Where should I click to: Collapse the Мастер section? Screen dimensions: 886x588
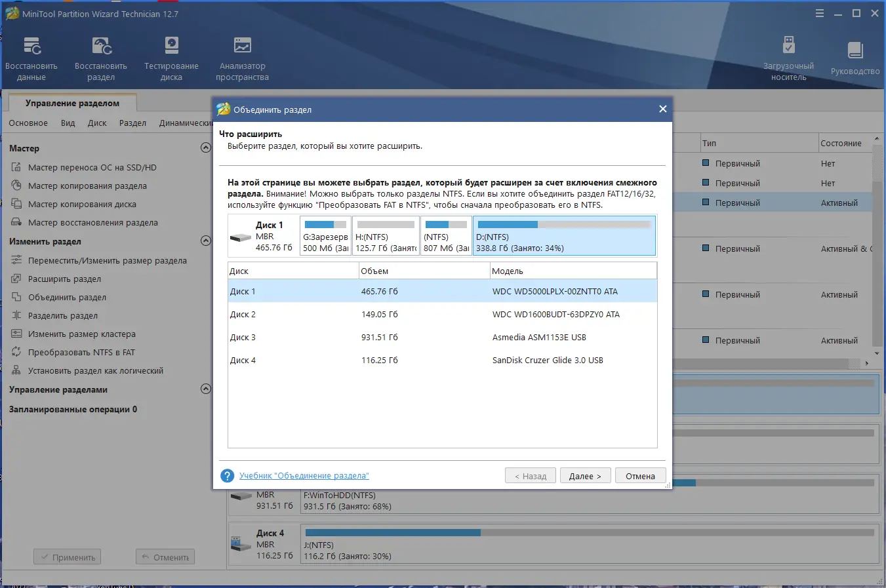coord(205,147)
